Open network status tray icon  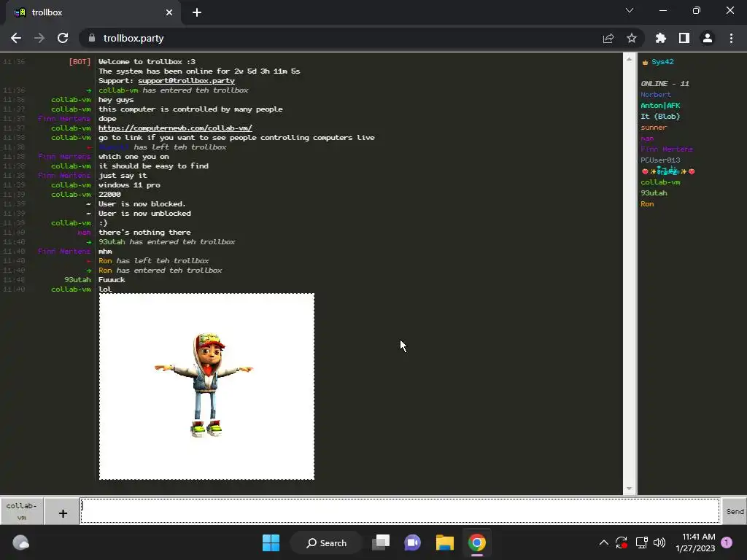[641, 542]
